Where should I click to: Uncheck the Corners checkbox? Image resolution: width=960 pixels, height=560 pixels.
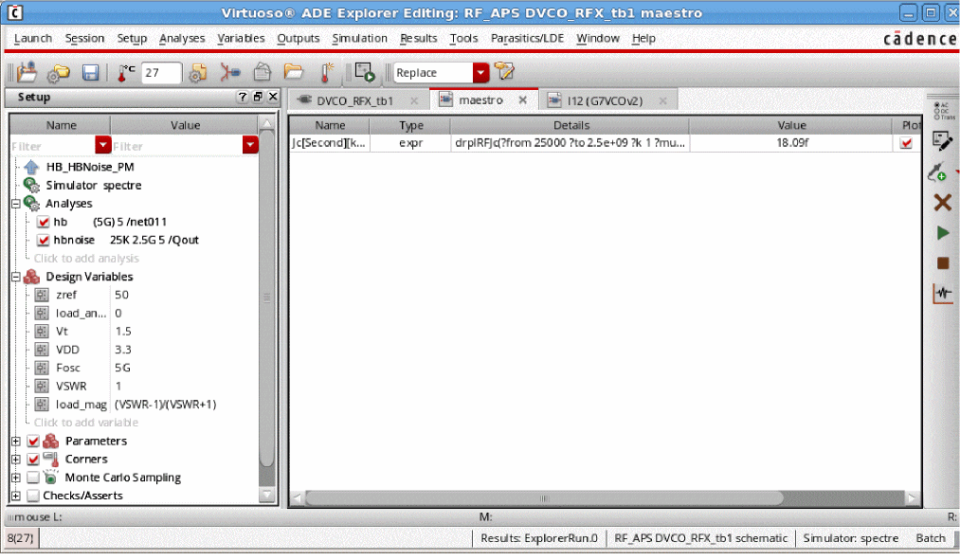point(33,459)
